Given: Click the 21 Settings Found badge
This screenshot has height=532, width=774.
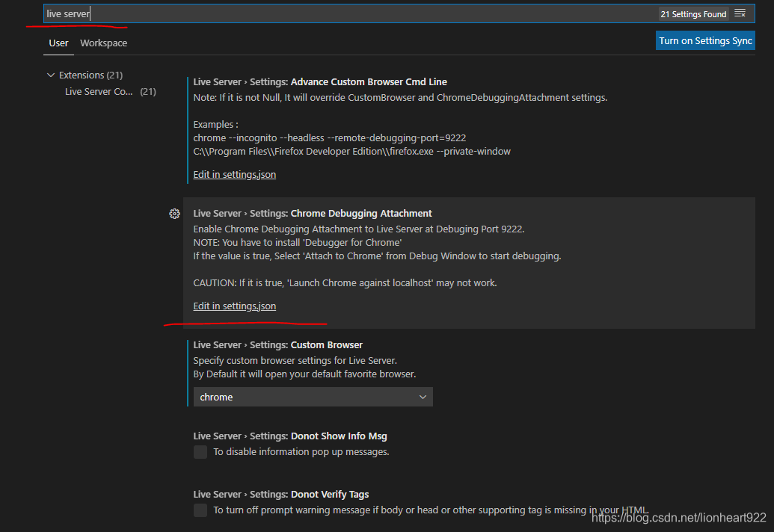Looking at the screenshot, I should 693,13.
